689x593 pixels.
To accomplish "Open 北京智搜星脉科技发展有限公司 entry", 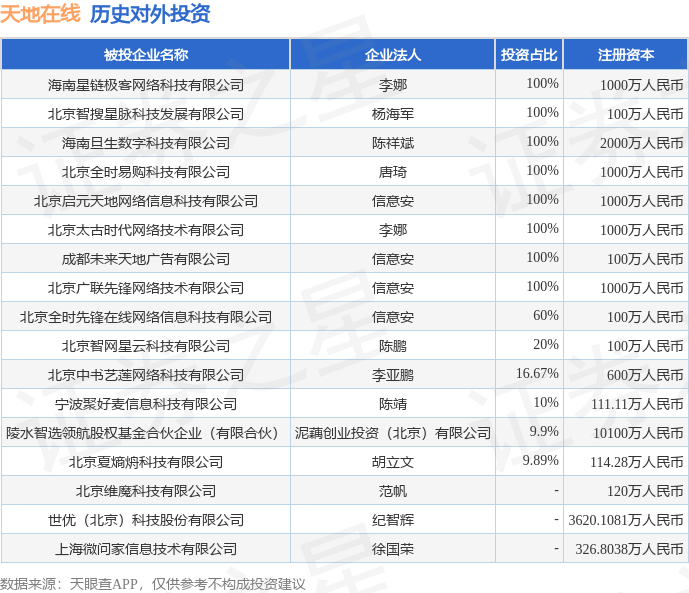I will (145, 114).
